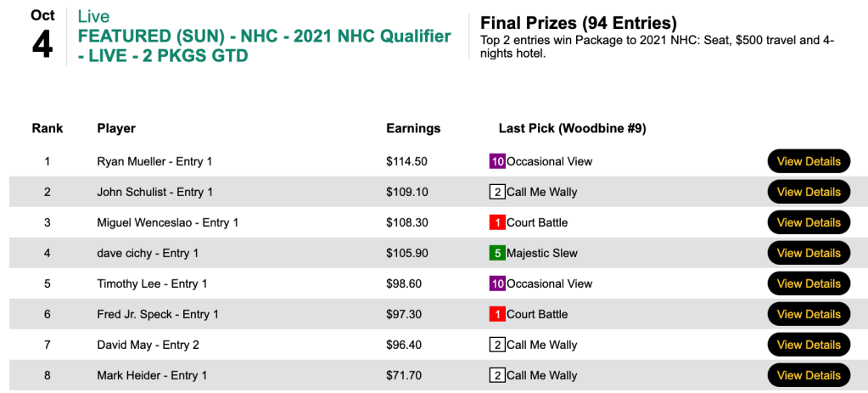868x393 pixels.
Task: Click purple number 10 badge in Ryan Mueller row
Action: click(x=497, y=161)
